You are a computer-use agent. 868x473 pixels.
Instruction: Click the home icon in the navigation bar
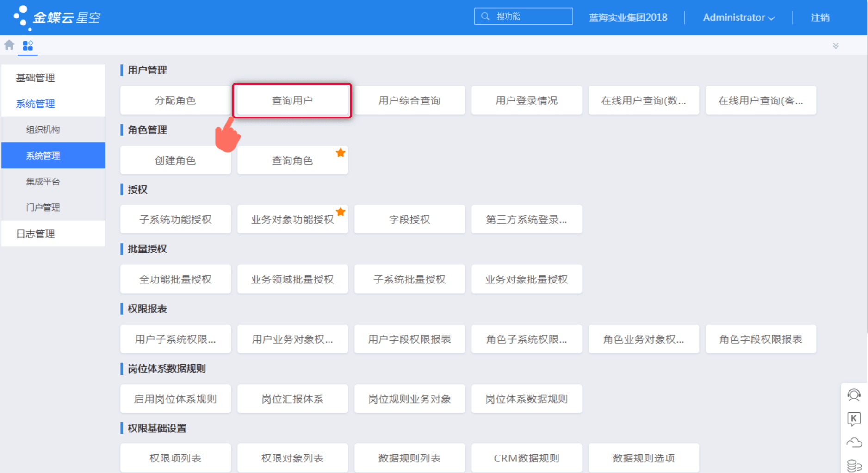pos(9,45)
